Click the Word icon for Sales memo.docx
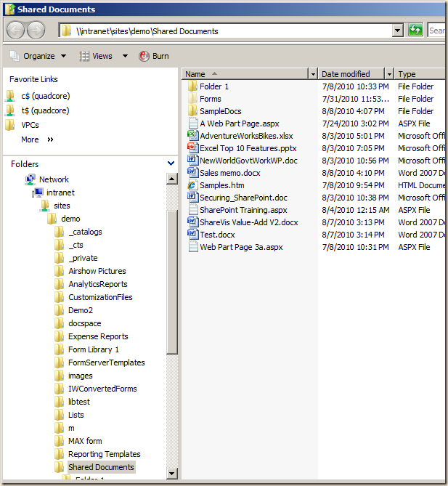The height and width of the screenshot is (486, 448). pyautogui.click(x=192, y=173)
